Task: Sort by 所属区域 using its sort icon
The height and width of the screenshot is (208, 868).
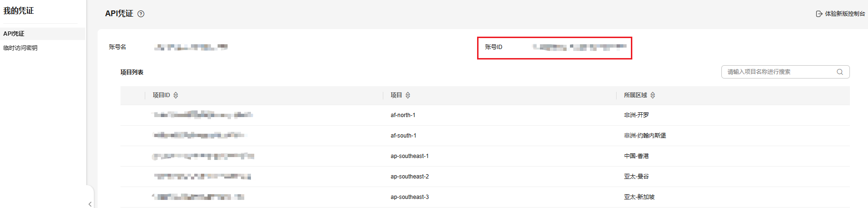Action: [653, 95]
